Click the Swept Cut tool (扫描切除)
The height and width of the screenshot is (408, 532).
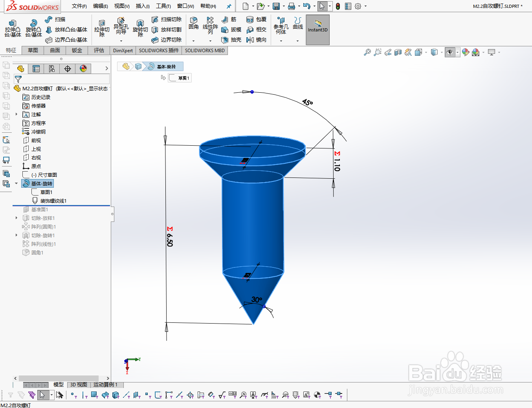pyautogui.click(x=167, y=19)
